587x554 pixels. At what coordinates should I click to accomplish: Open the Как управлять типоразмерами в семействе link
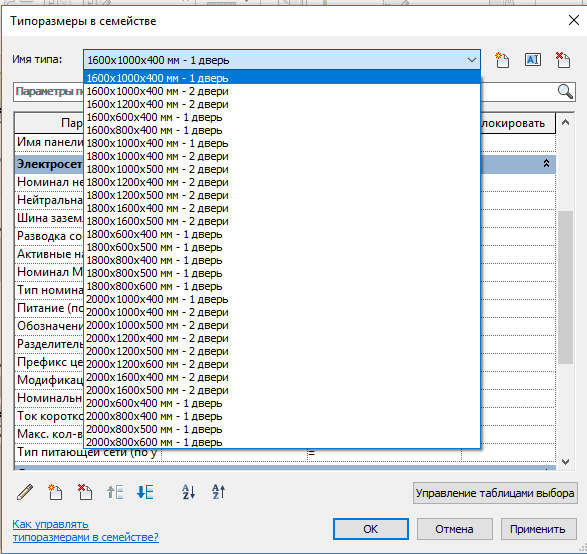point(85,531)
